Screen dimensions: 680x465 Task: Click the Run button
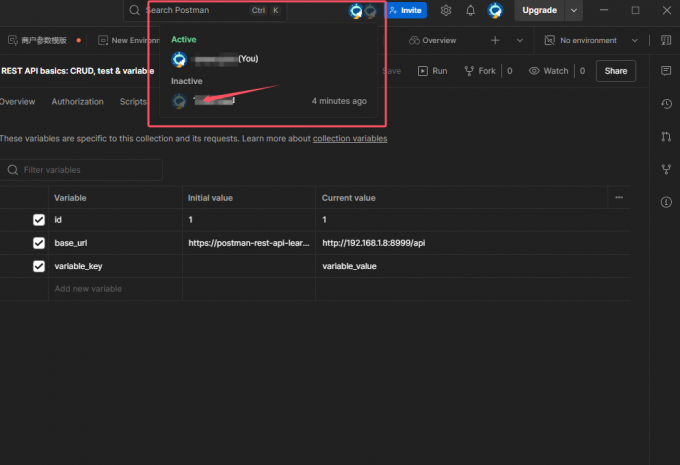point(432,71)
